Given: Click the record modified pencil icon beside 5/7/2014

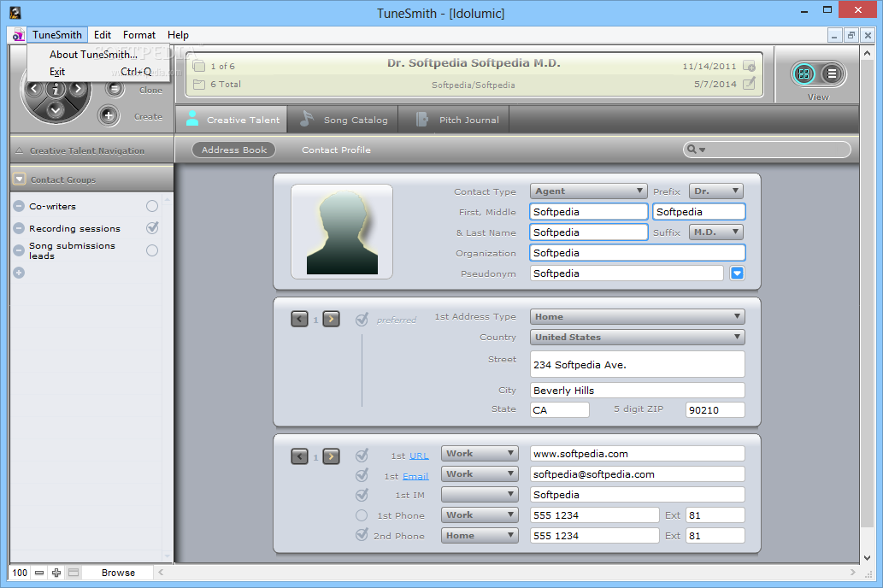Looking at the screenshot, I should click(x=749, y=84).
